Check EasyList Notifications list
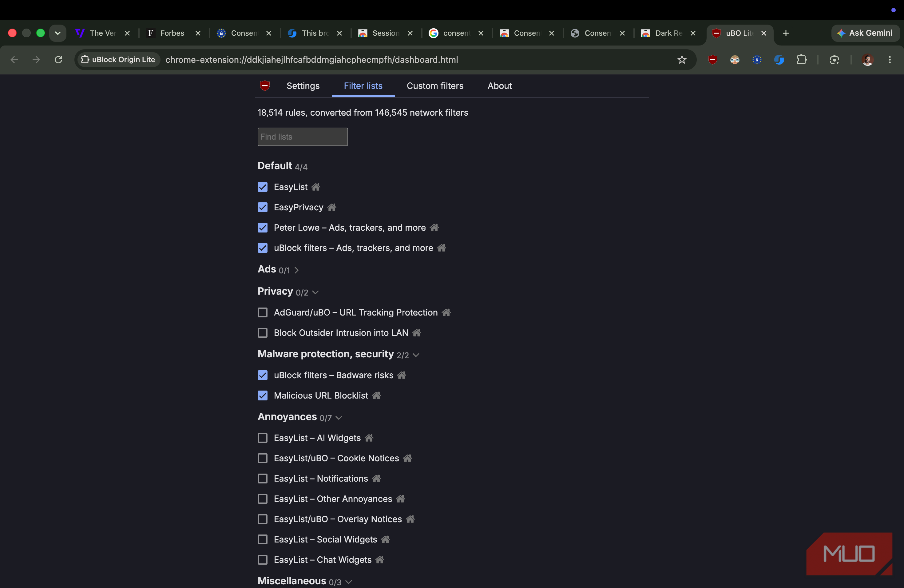This screenshot has width=904, height=588. pyautogui.click(x=263, y=478)
